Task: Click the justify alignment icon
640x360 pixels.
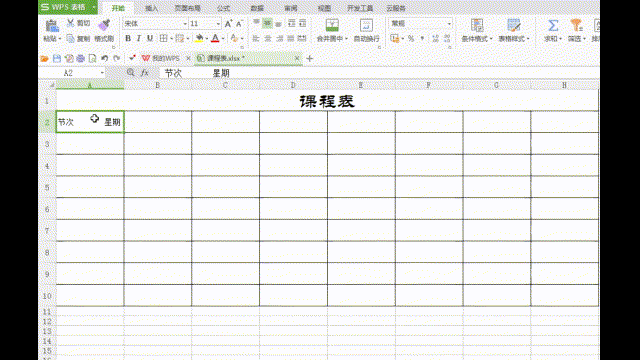Action: 291,38
